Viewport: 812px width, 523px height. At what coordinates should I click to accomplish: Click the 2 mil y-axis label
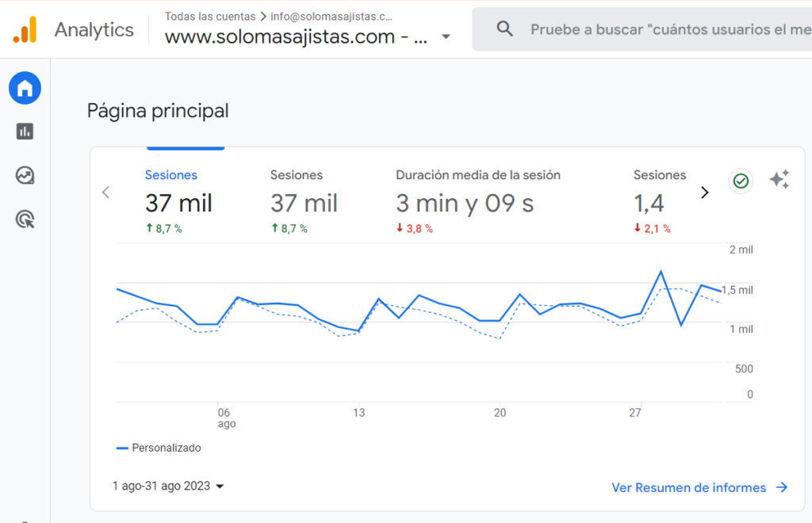(741, 250)
